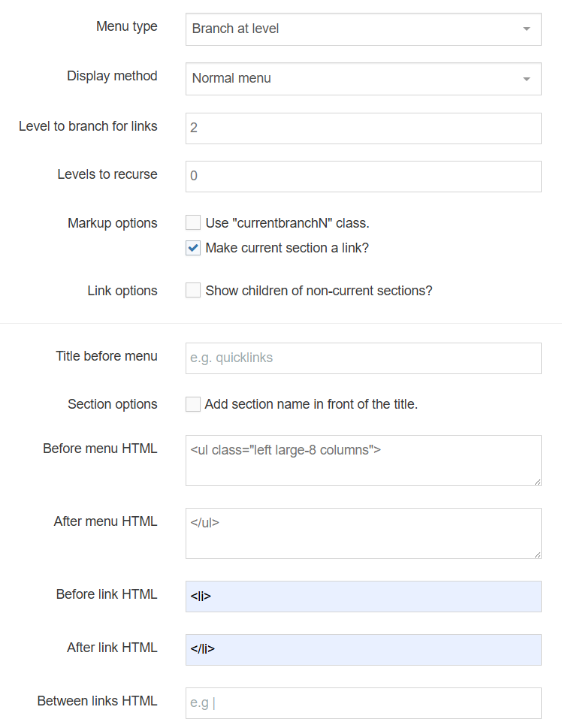Click the After menu HTML resize grip
The width and height of the screenshot is (562, 728).
(536, 554)
